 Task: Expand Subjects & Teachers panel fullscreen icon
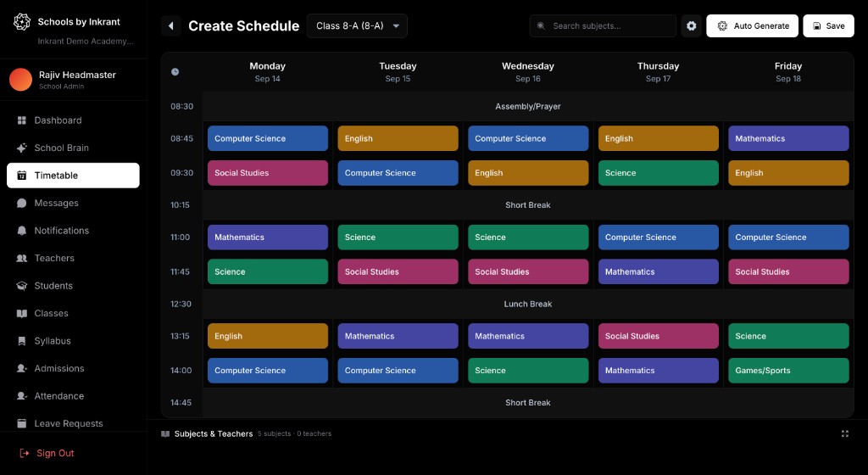tap(845, 434)
